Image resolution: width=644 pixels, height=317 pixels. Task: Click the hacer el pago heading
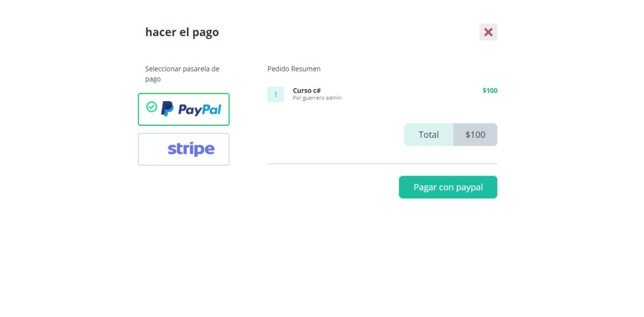tap(182, 32)
